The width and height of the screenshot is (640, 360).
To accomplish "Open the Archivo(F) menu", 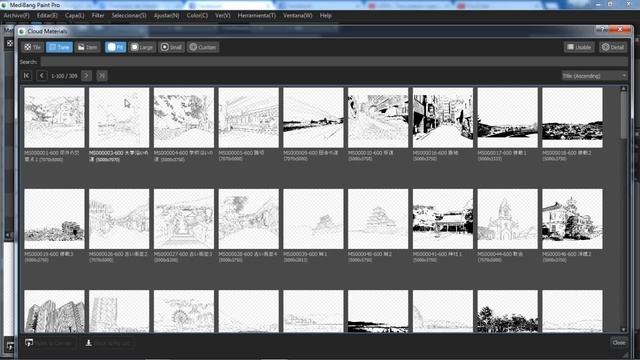I will 16,16.
